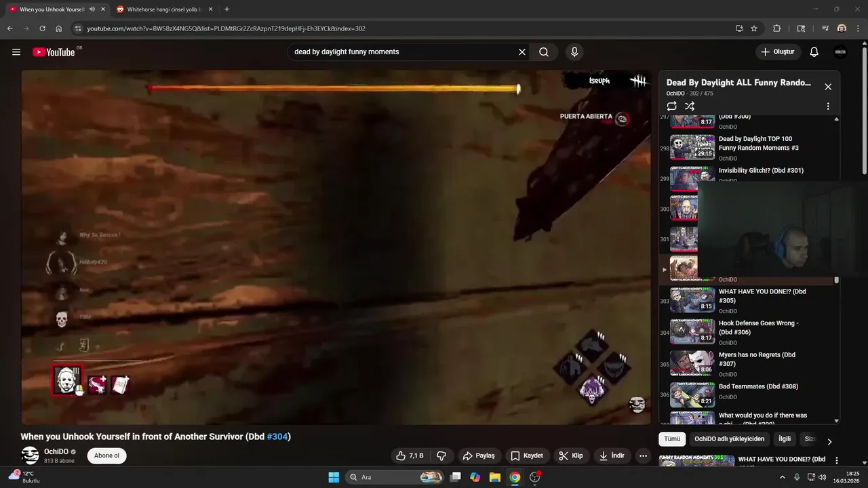The image size is (868, 488).
Task: Switch to Whitehorse hangi cinsel yolla tab
Action: click(163, 9)
